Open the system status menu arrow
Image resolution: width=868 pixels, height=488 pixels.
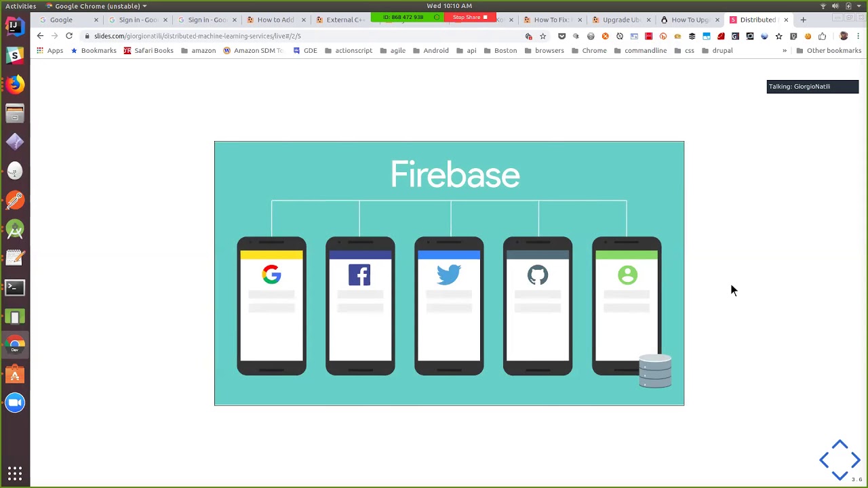(x=860, y=6)
